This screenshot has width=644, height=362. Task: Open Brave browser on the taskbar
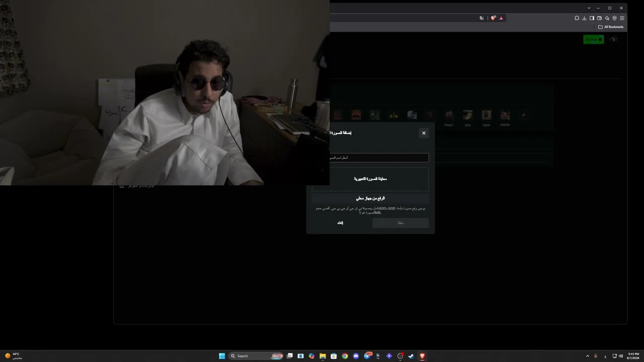click(x=422, y=356)
